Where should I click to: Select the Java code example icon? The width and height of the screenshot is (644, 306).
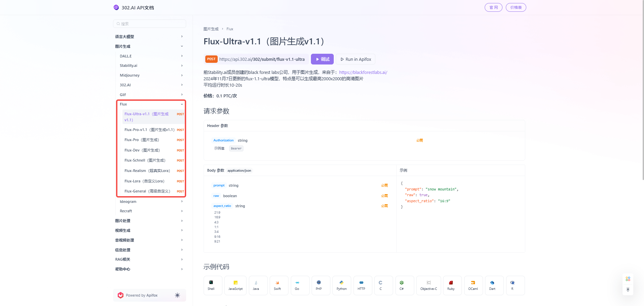(x=256, y=282)
